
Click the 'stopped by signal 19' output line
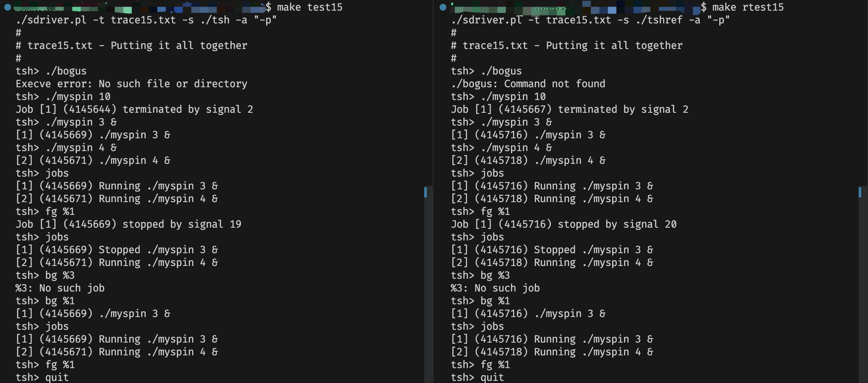click(x=128, y=224)
